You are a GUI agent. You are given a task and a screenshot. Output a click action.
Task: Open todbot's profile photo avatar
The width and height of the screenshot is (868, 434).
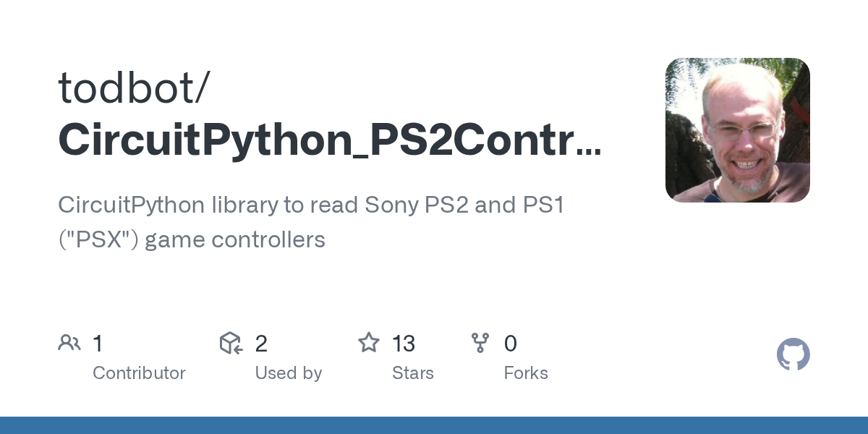[738, 130]
